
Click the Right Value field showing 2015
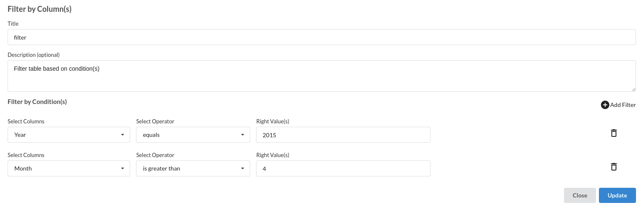pos(343,135)
